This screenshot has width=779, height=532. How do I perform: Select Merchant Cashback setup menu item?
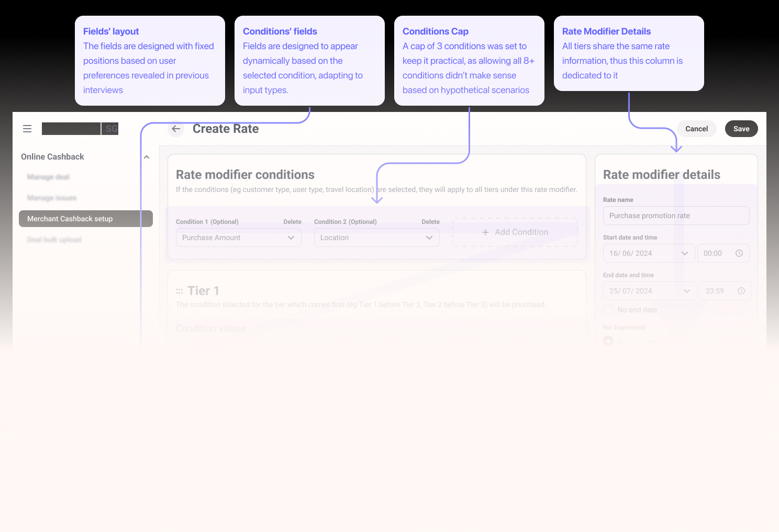point(86,219)
